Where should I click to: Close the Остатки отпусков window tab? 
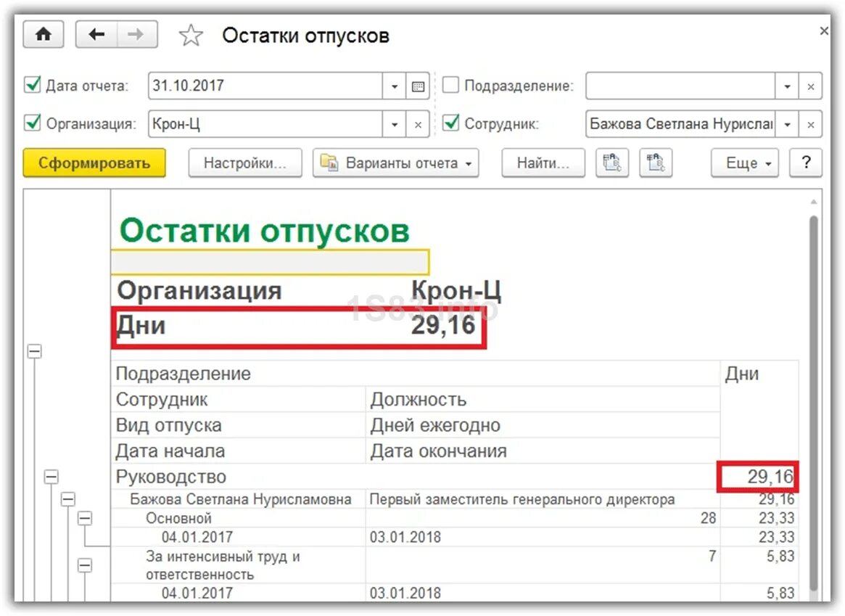824,31
